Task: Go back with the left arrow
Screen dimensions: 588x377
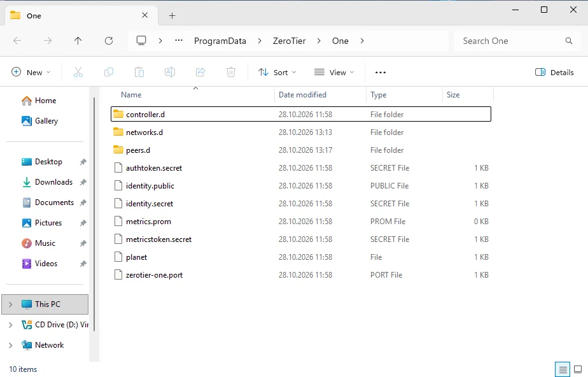Action: click(x=17, y=41)
